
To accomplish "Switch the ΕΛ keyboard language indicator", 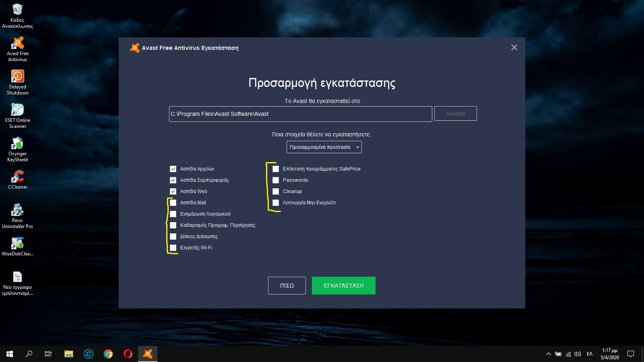I will click(590, 354).
